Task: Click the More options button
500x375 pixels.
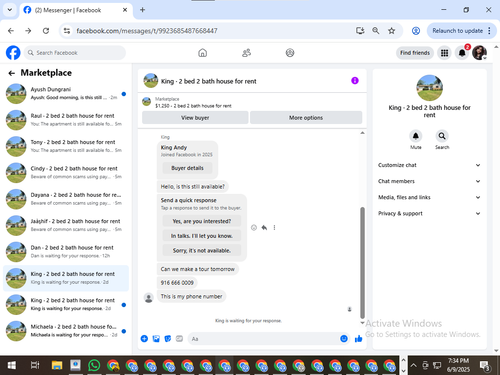Action: pos(306,118)
